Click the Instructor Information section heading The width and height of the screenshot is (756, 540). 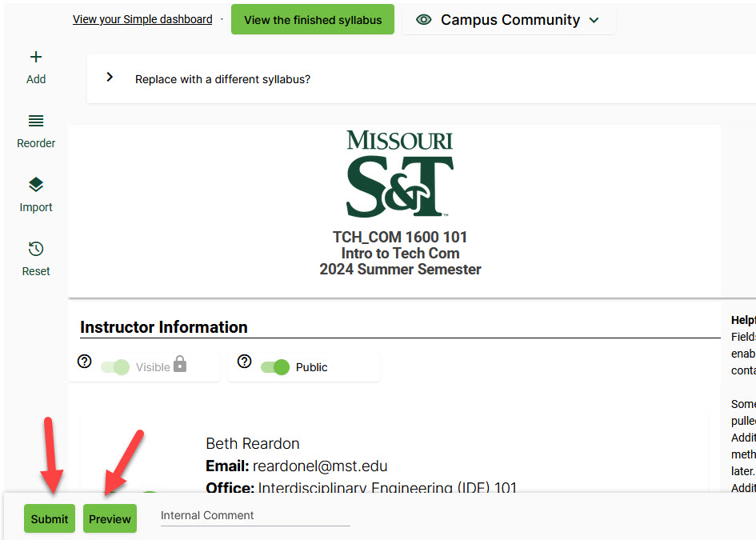coord(163,326)
